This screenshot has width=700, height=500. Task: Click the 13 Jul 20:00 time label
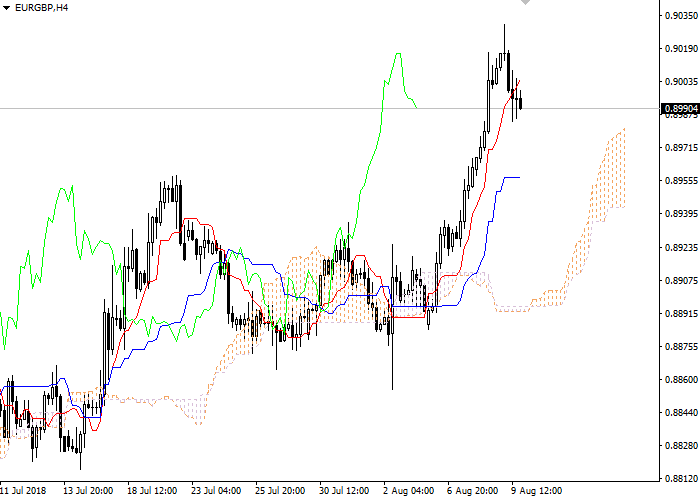88,491
